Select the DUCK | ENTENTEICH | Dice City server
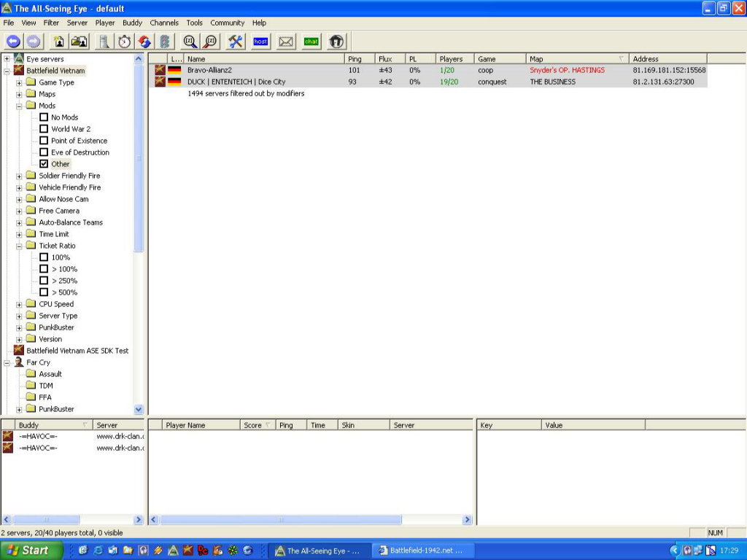This screenshot has width=747, height=560. 236,82
